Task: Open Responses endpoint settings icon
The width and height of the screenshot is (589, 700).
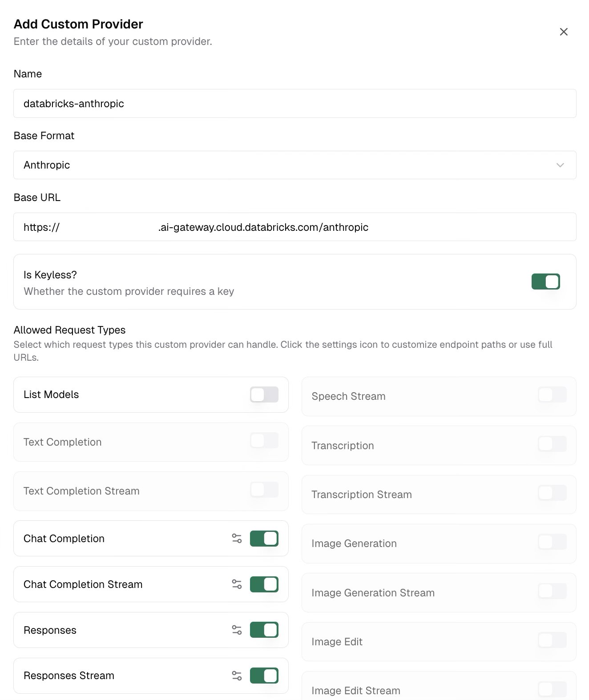Action: click(237, 630)
